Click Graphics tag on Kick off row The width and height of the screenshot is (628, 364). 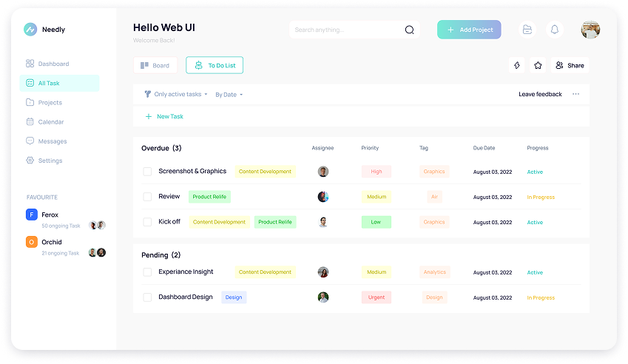tap(434, 222)
